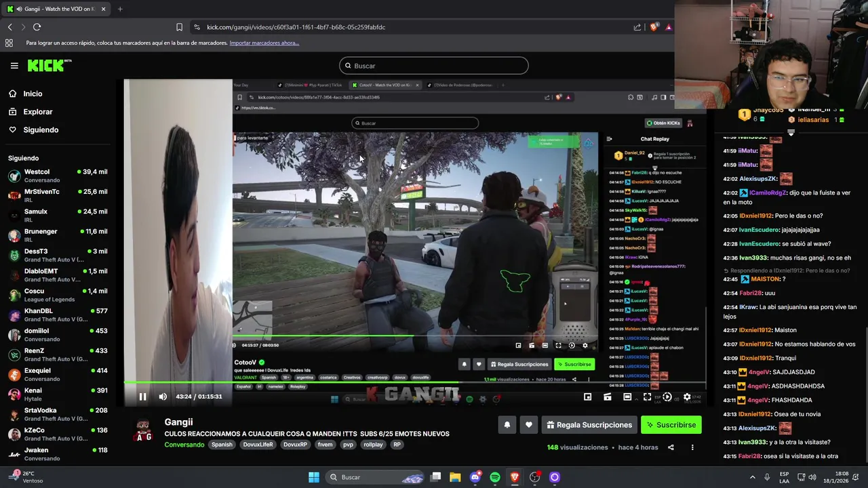Seek on the VOD progress bar

(415, 383)
